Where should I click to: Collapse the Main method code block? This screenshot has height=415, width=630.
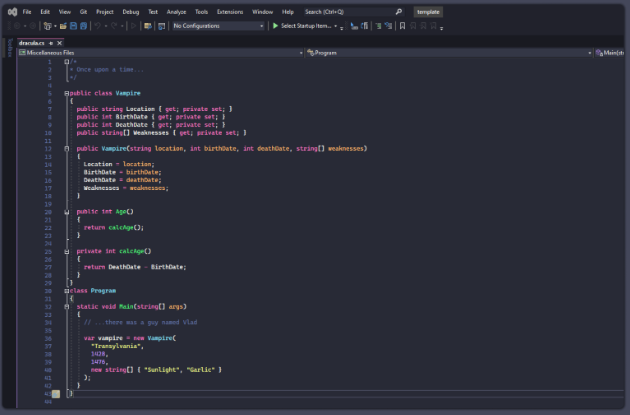[66, 307]
